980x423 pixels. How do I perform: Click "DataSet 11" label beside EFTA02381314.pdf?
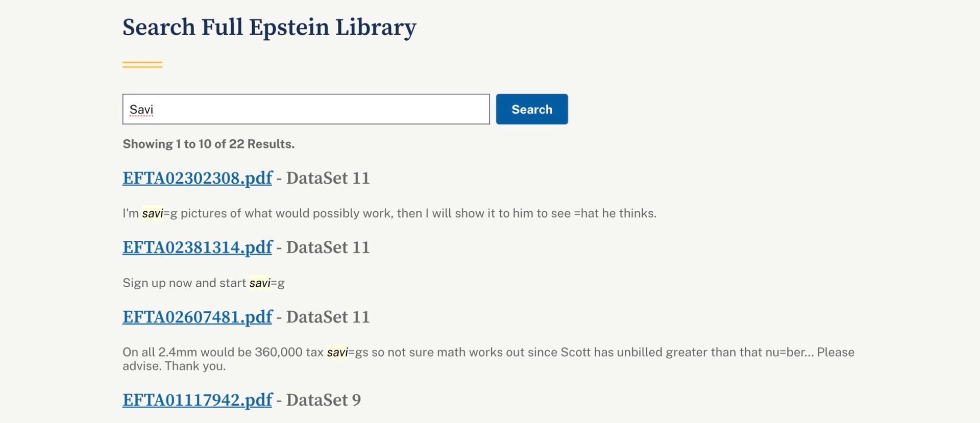click(x=328, y=247)
